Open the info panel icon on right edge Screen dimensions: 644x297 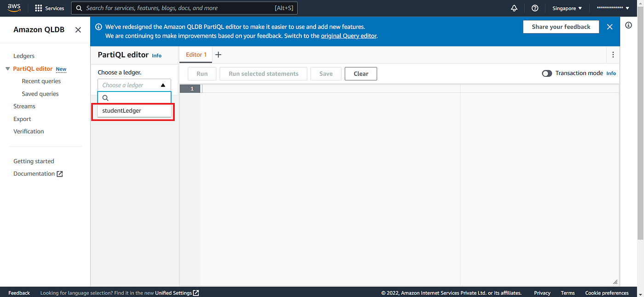click(628, 25)
